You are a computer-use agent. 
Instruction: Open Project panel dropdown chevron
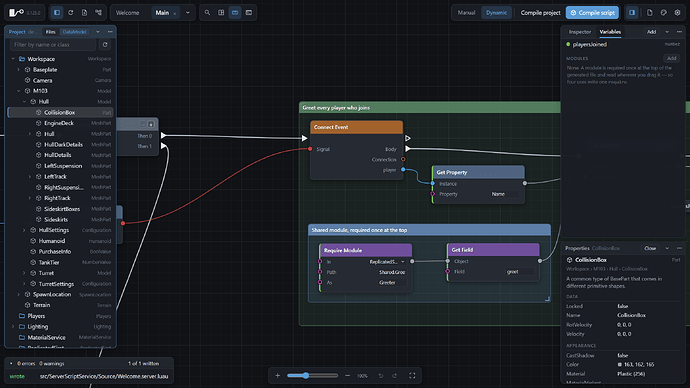pos(98,32)
